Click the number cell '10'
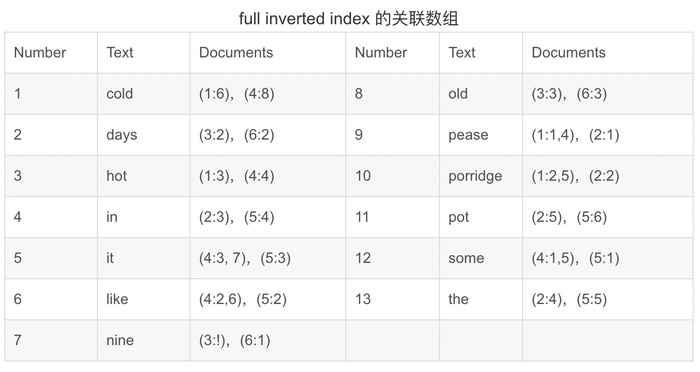This screenshot has width=700, height=372. 392,176
